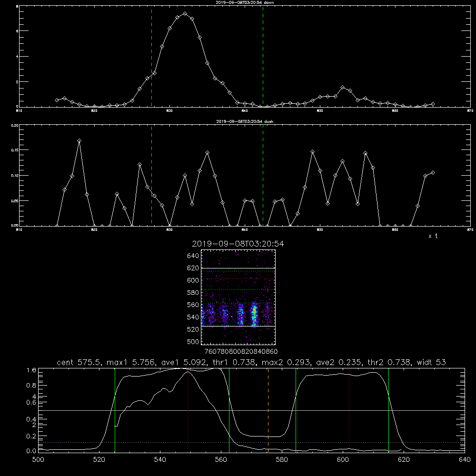Click the '0.0' y-axis label of bottom plot

[31, 451]
